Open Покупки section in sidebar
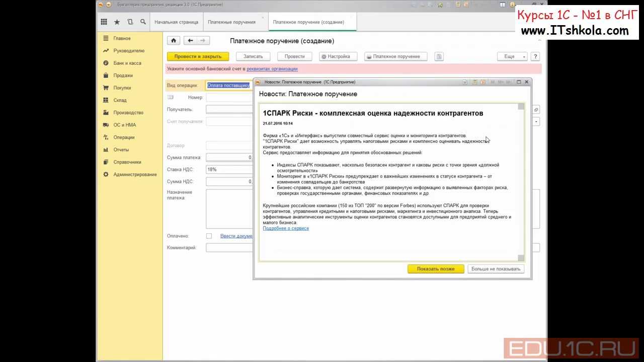Image resolution: width=644 pixels, height=362 pixels. pos(122,87)
